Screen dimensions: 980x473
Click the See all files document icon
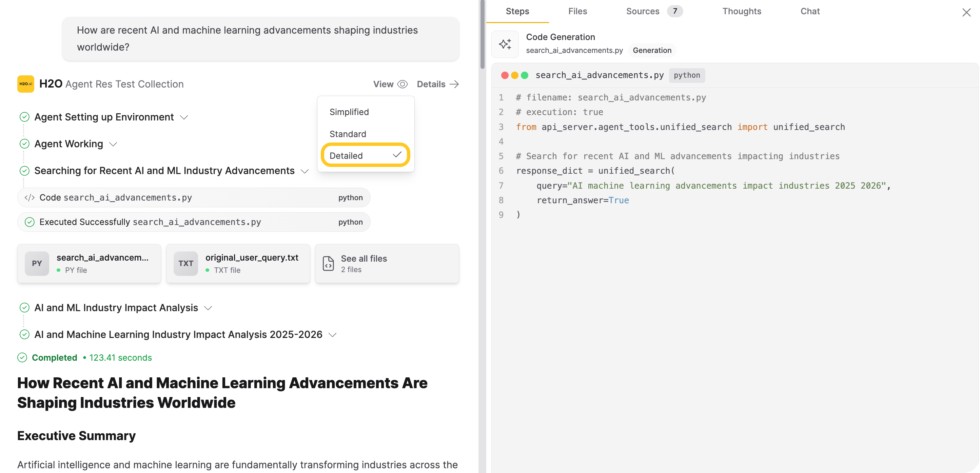(328, 263)
